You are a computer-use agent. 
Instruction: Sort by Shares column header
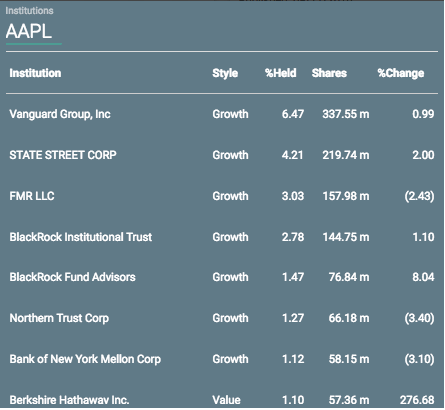pos(329,73)
